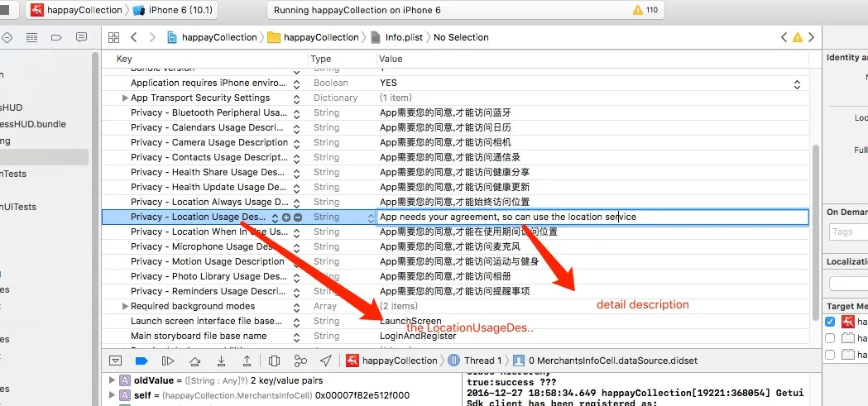Step into in debugger

222,361
